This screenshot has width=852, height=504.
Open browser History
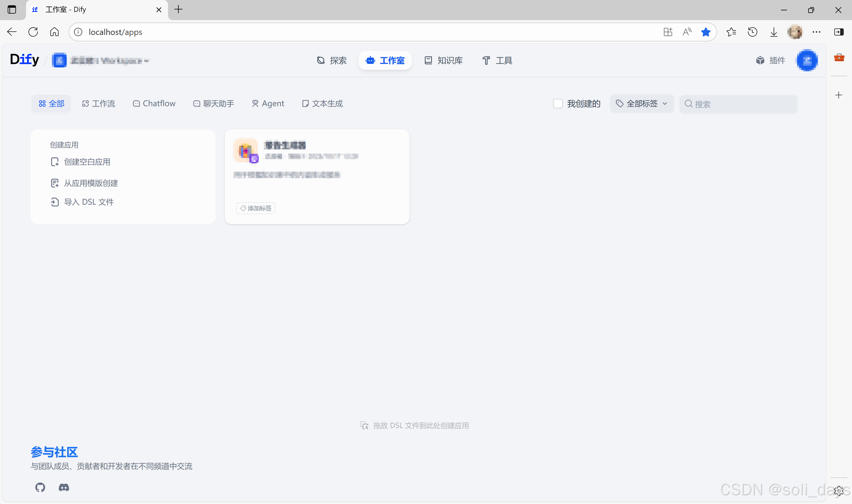pyautogui.click(x=753, y=32)
